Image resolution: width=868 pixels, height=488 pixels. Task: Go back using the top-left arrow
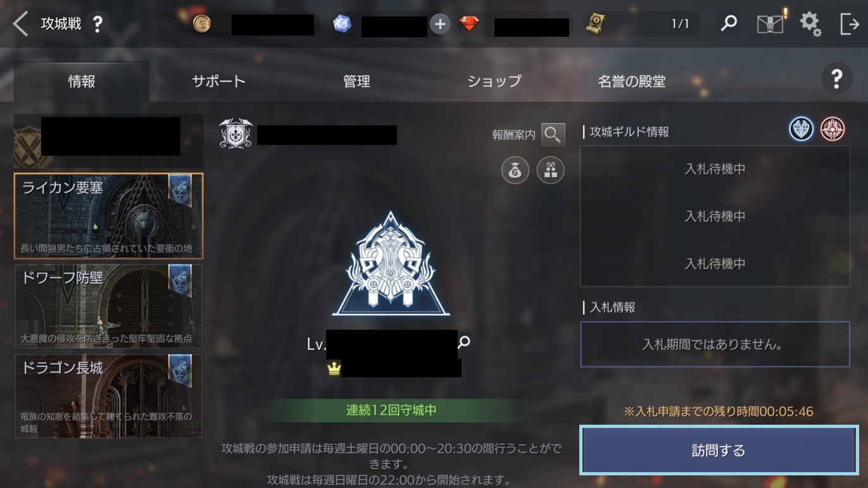pyautogui.click(x=20, y=24)
